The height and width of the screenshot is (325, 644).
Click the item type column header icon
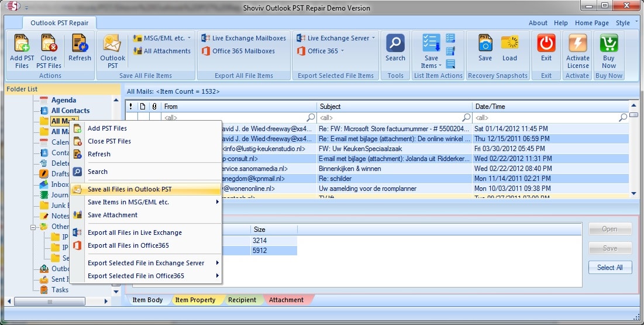coord(143,106)
